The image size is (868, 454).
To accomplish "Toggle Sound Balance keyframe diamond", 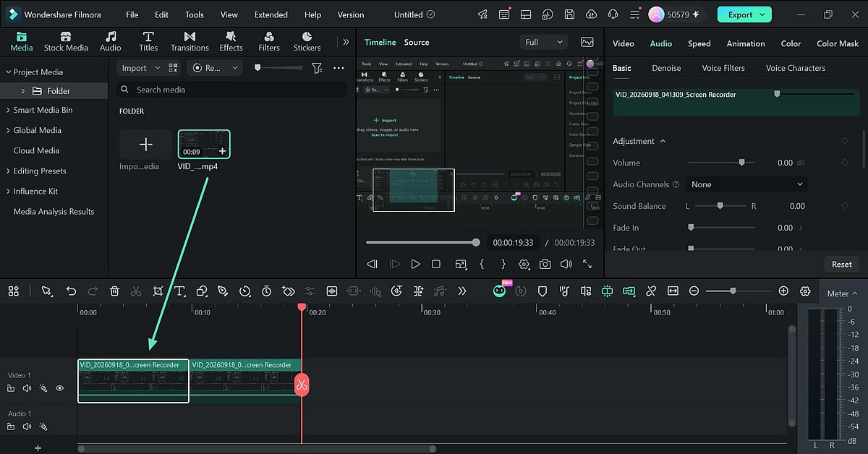I will [x=844, y=206].
